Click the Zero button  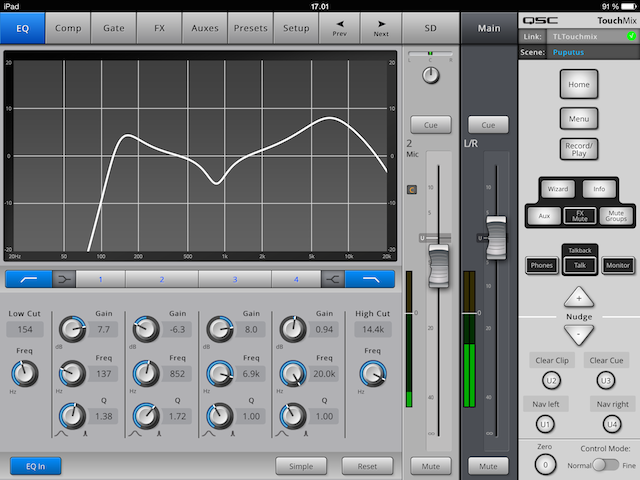tap(545, 464)
